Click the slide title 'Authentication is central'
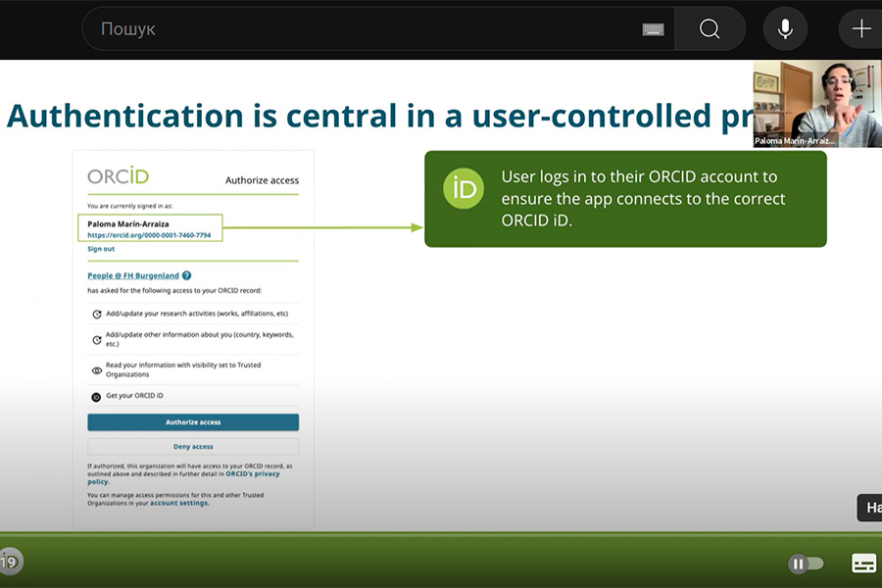This screenshot has width=882, height=588. coord(379,117)
